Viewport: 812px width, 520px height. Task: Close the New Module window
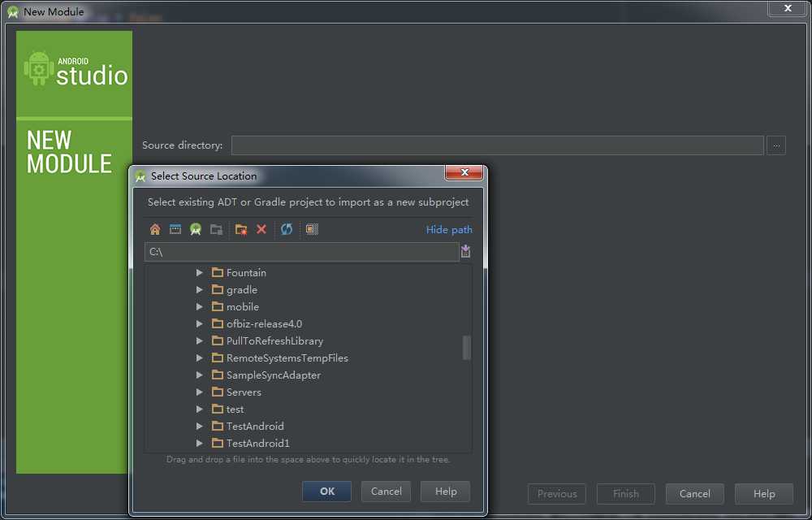click(x=788, y=8)
